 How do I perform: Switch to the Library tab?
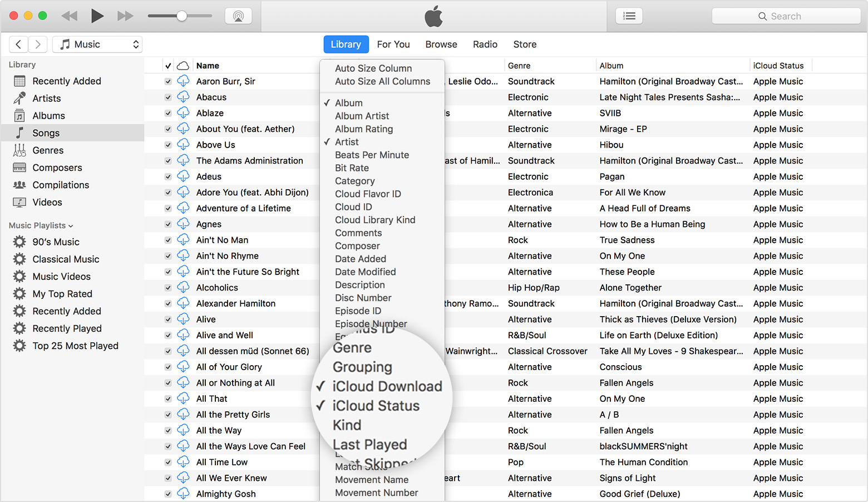pyautogui.click(x=346, y=45)
